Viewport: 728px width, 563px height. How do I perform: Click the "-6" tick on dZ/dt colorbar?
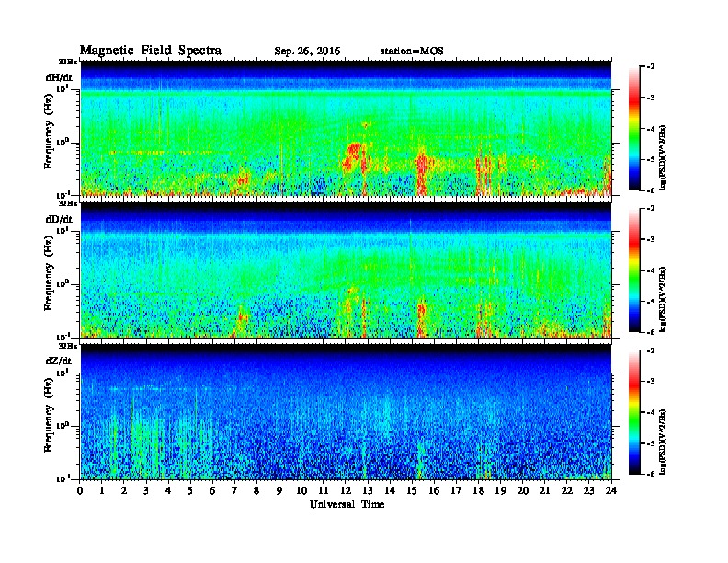coord(651,474)
